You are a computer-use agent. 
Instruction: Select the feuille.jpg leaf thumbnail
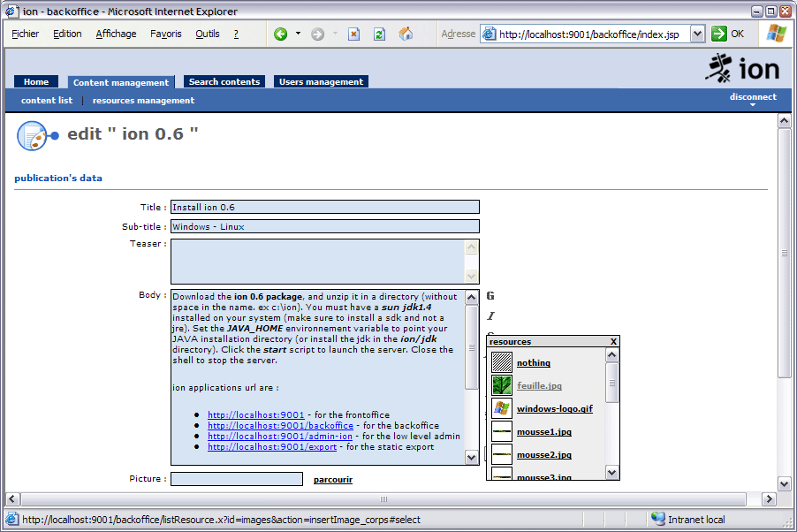pos(502,385)
